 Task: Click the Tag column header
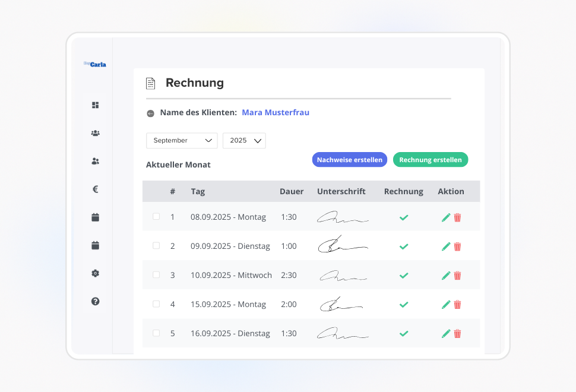[x=198, y=191]
